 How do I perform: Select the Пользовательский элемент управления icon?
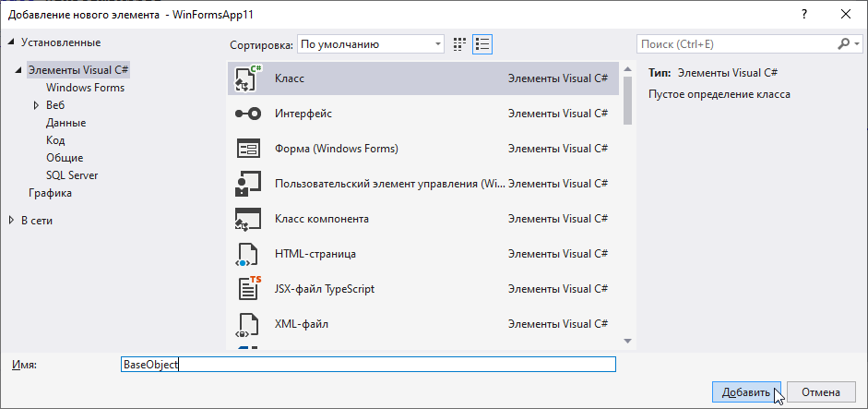pyautogui.click(x=248, y=184)
